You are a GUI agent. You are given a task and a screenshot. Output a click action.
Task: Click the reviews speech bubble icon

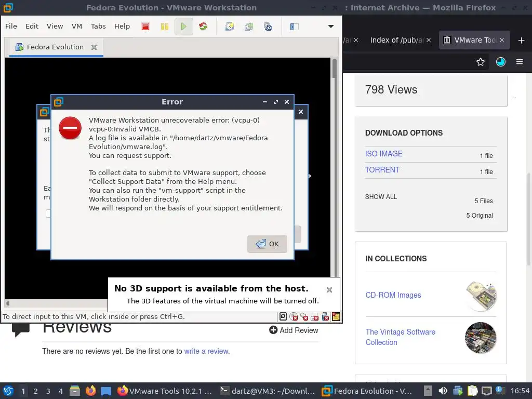(21, 330)
